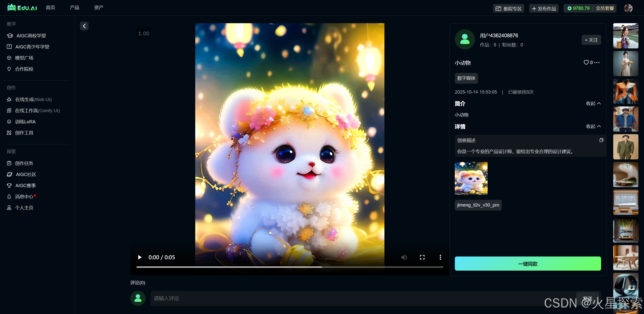Copy the 创意描述 text
Image resolution: width=644 pixels, height=314 pixels.
(601, 140)
